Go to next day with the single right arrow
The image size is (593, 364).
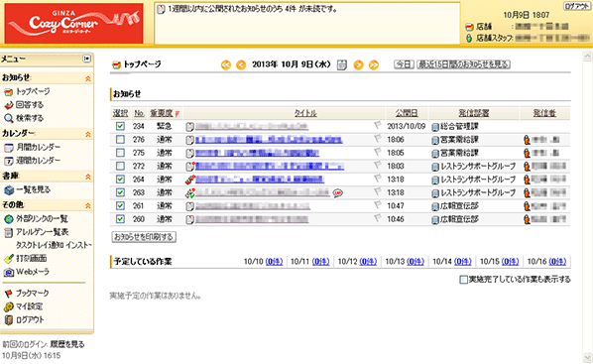pos(359,65)
